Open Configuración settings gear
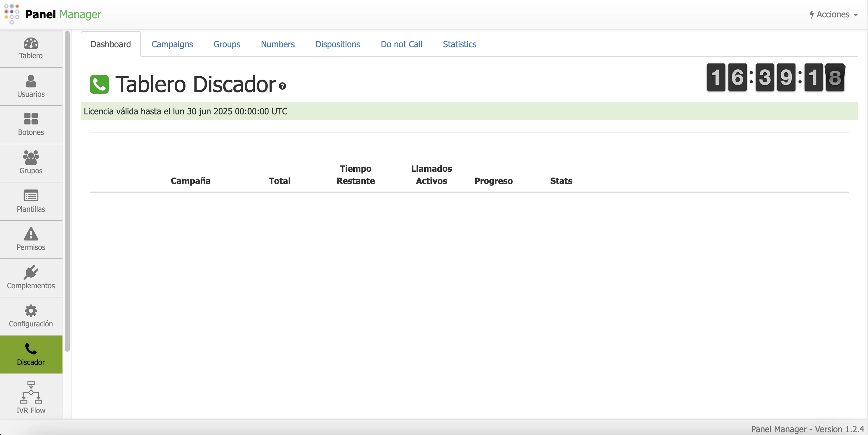Image resolution: width=868 pixels, height=435 pixels. coord(31,315)
